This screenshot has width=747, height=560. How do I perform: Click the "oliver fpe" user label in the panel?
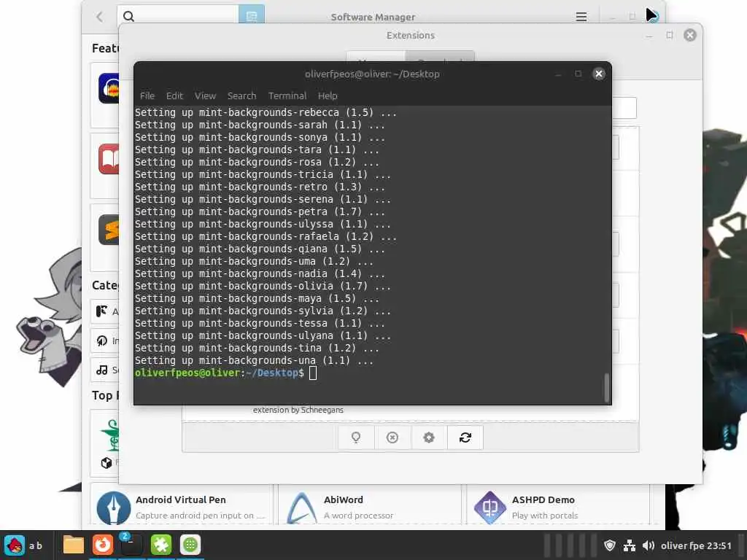[683, 545]
